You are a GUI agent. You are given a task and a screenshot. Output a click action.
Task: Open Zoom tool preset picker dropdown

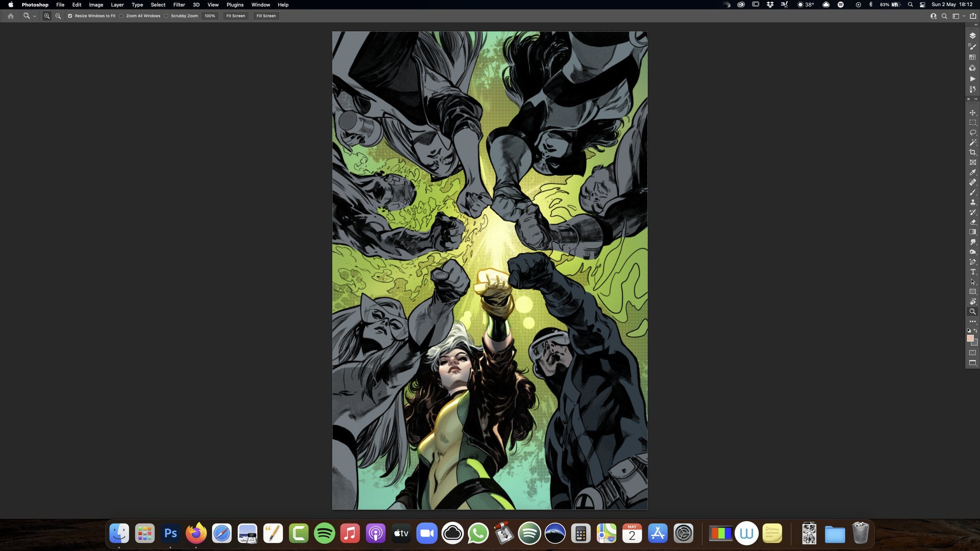coord(34,16)
